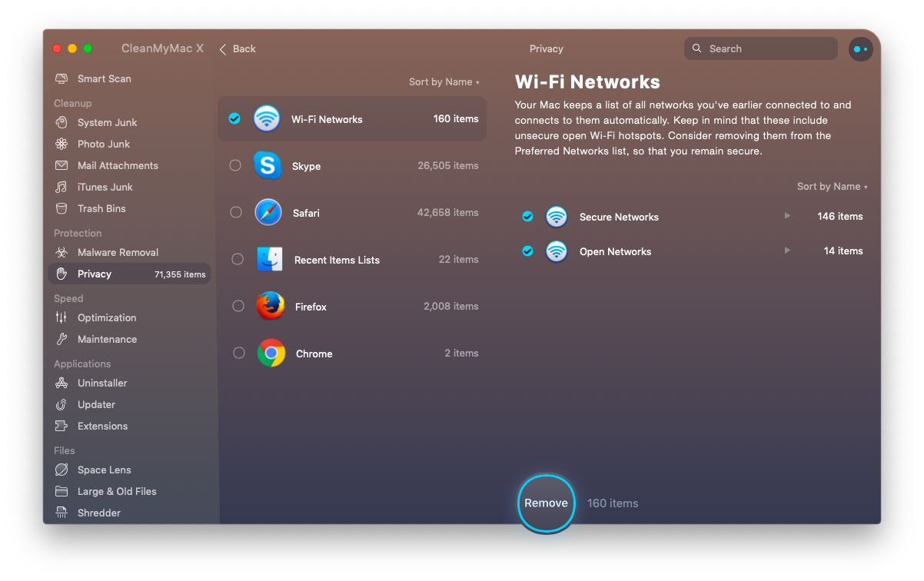This screenshot has height=581, width=924.
Task: Click the Finder icon for Recent Items Lists
Action: click(x=270, y=260)
